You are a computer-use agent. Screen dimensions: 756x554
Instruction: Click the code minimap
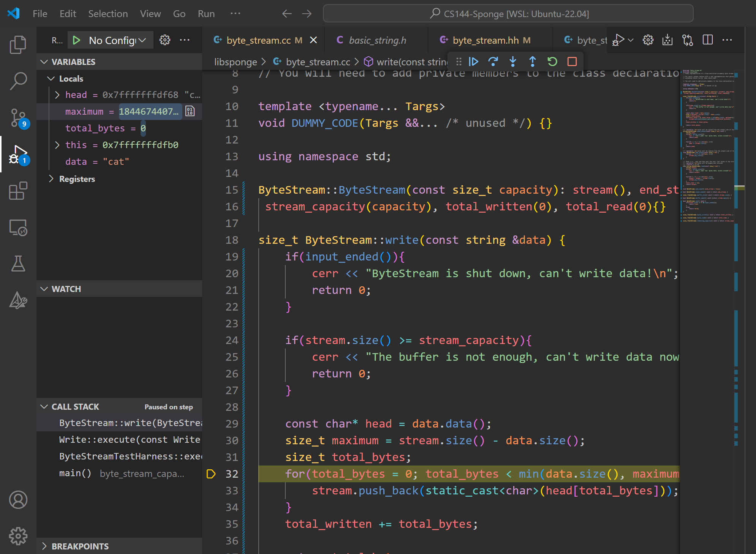pos(708,146)
